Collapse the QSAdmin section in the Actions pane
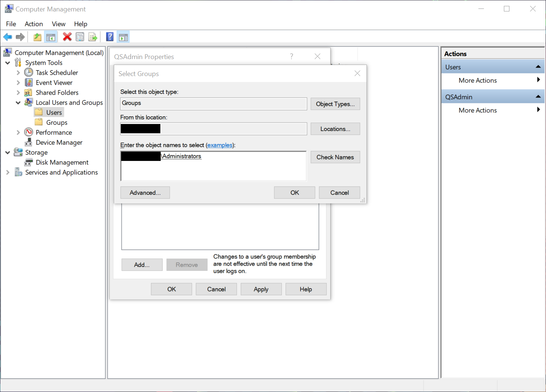The height and width of the screenshot is (392, 546). (538, 96)
